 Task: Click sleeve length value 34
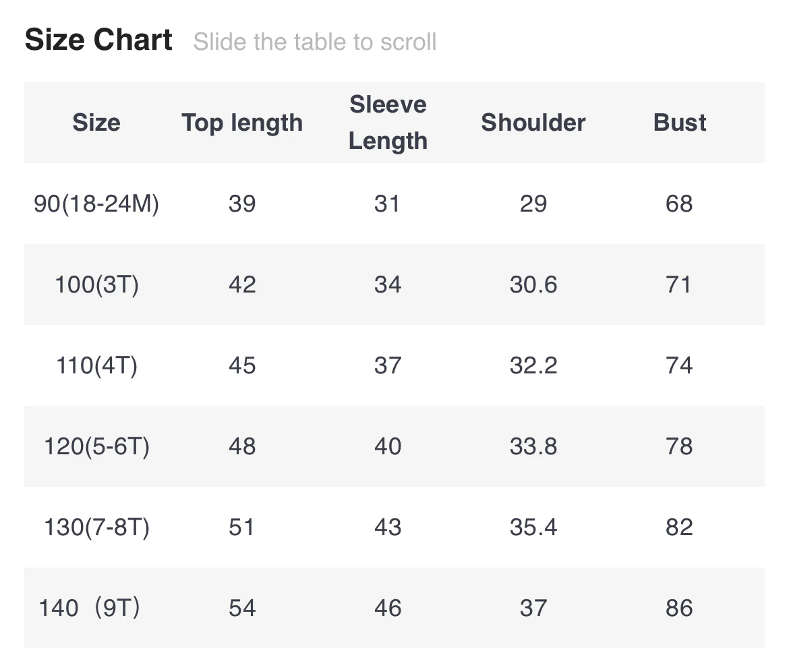click(x=388, y=284)
